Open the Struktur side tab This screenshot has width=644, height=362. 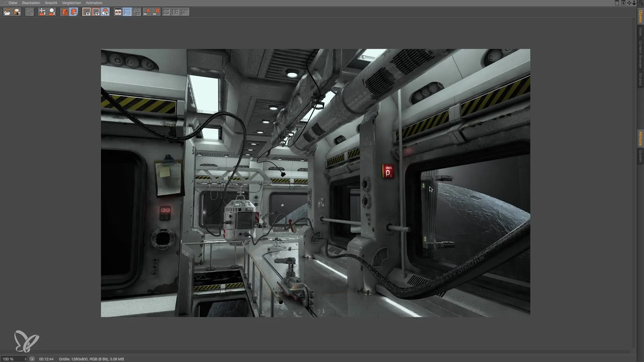640,79
